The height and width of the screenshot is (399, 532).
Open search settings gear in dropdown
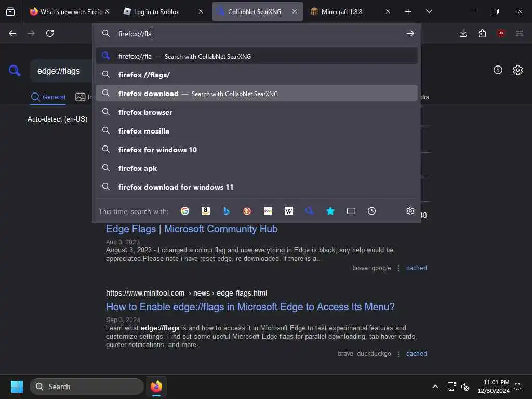(410, 211)
